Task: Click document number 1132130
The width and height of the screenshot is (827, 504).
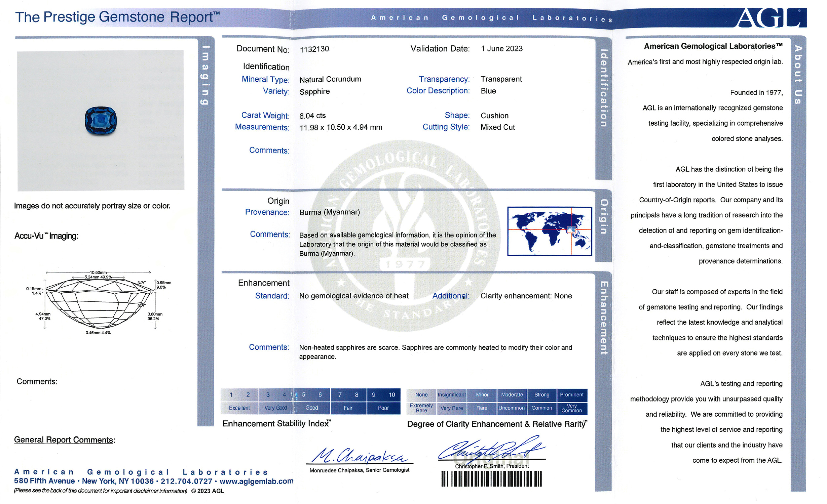Action: (x=314, y=49)
